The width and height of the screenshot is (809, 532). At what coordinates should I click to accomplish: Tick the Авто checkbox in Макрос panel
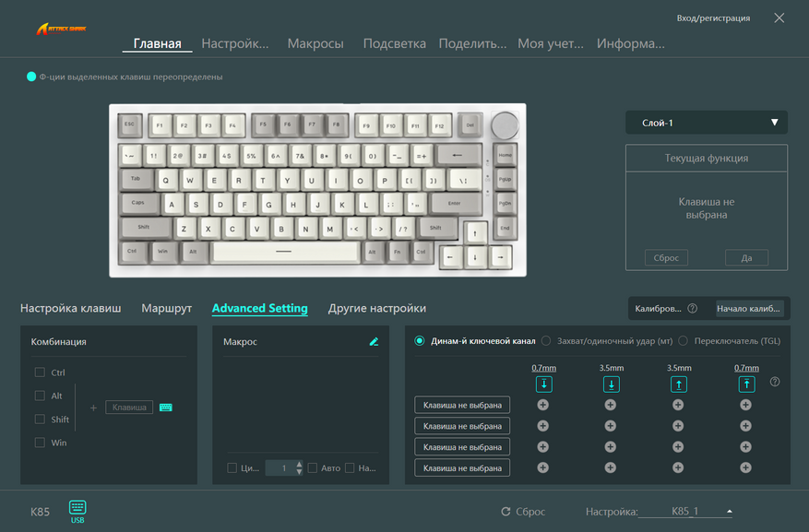coord(312,468)
